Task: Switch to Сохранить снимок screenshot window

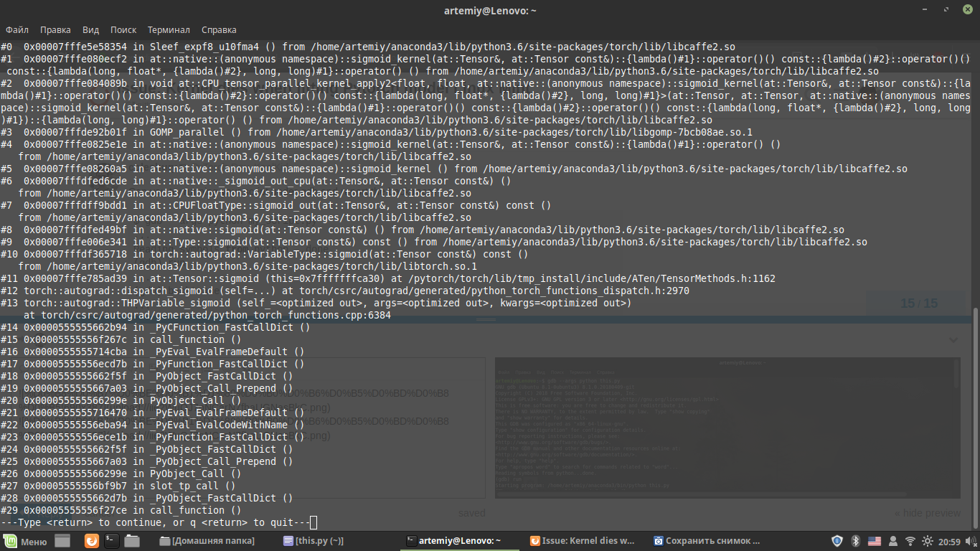Action: (x=707, y=541)
